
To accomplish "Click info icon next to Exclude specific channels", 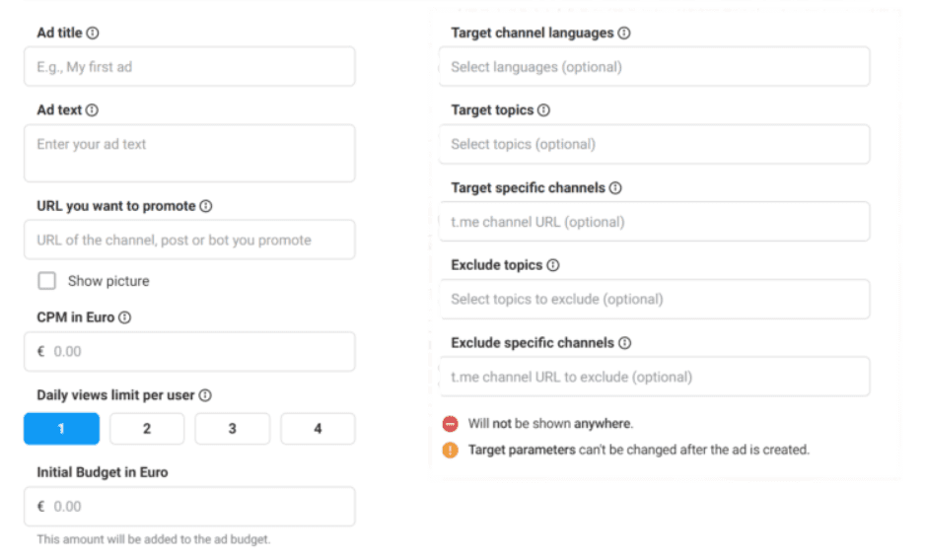I will pos(625,343).
